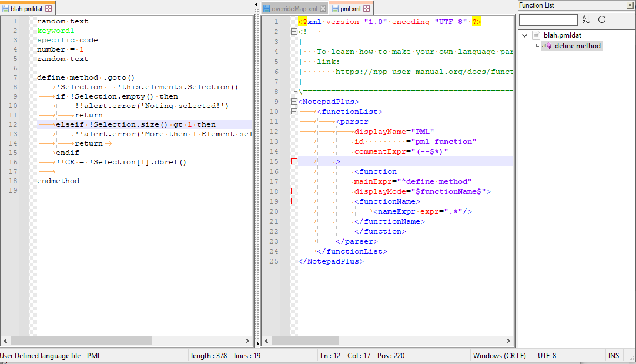Click the top arrow on the view splitter
636x364 pixels.
pos(256,5)
